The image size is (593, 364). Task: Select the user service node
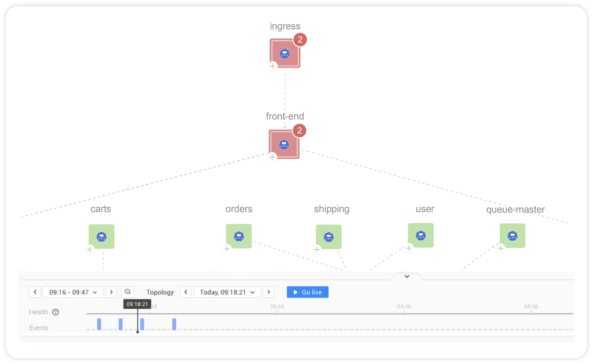[421, 235]
